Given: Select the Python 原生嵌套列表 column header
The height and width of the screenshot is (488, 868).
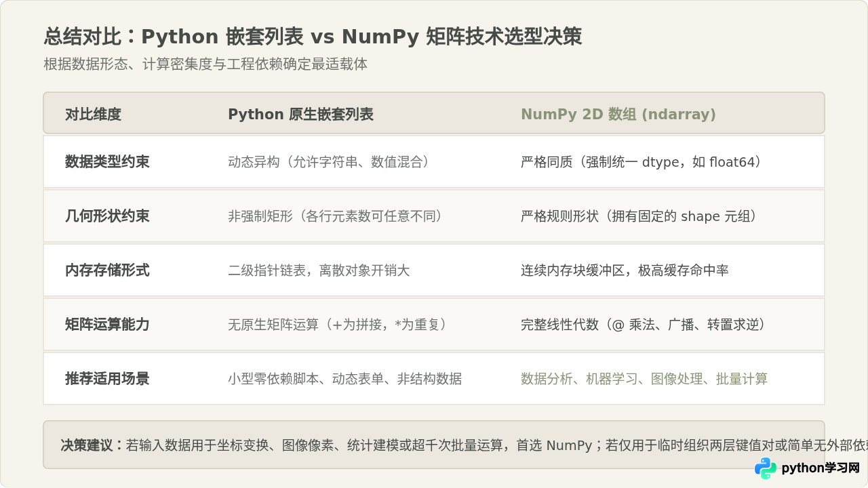Looking at the screenshot, I should pyautogui.click(x=300, y=114).
